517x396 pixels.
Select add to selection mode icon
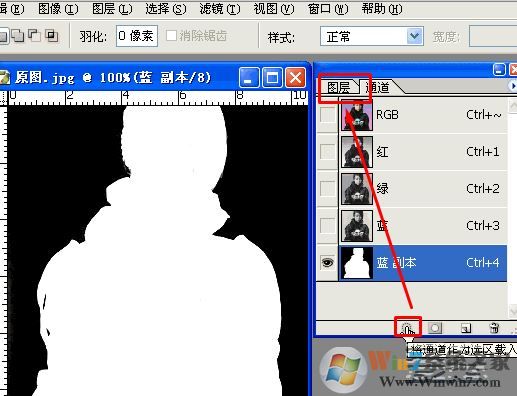18,36
